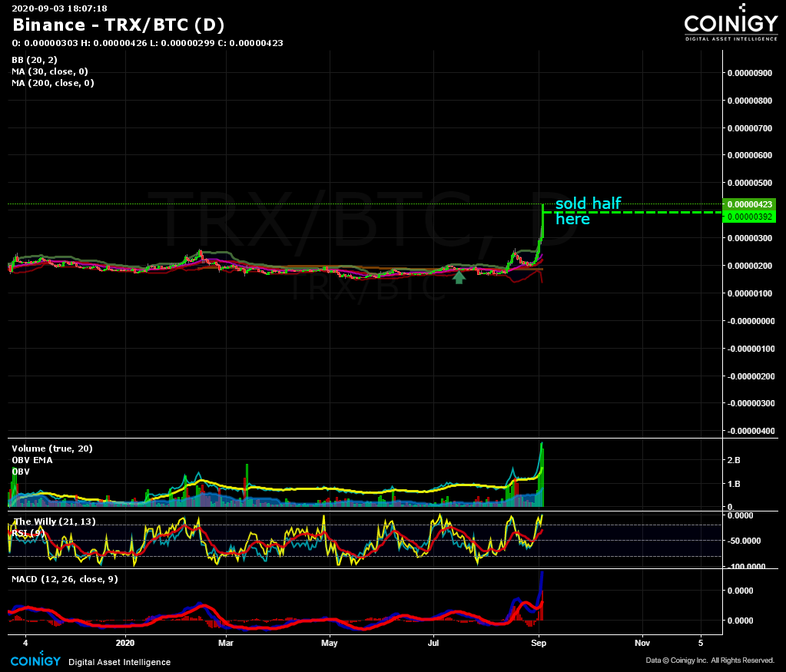Click the Coinigy Inc. copyright text
The height and width of the screenshot is (672, 786).
coord(709,660)
